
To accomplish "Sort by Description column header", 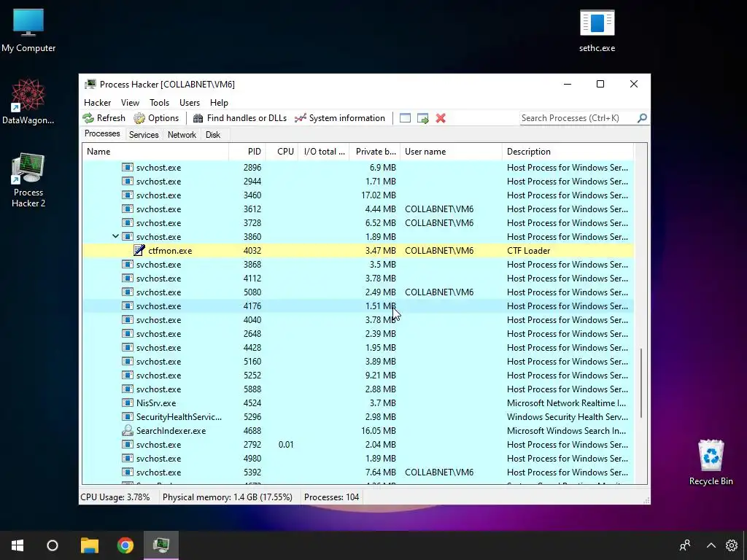I will click(x=568, y=152).
